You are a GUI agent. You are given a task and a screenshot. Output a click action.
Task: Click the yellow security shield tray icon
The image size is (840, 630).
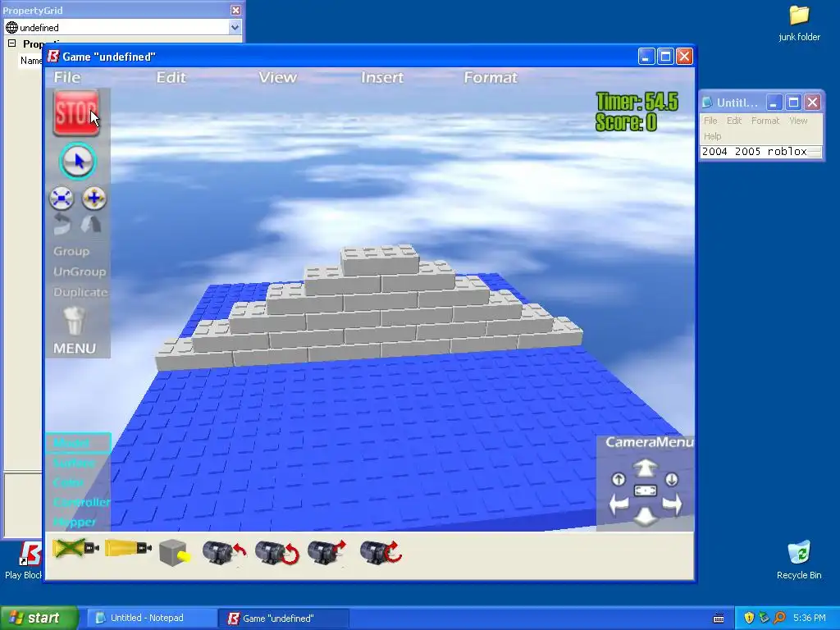tap(749, 618)
